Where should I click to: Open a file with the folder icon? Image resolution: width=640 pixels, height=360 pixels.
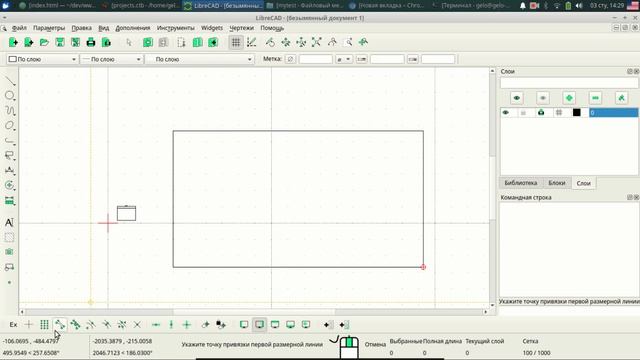(44, 42)
